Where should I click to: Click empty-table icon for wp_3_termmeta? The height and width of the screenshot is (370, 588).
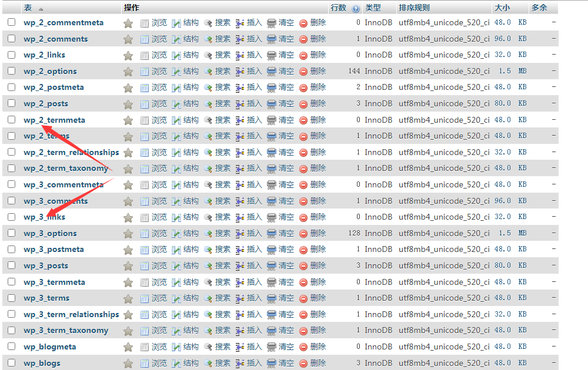[x=272, y=282]
